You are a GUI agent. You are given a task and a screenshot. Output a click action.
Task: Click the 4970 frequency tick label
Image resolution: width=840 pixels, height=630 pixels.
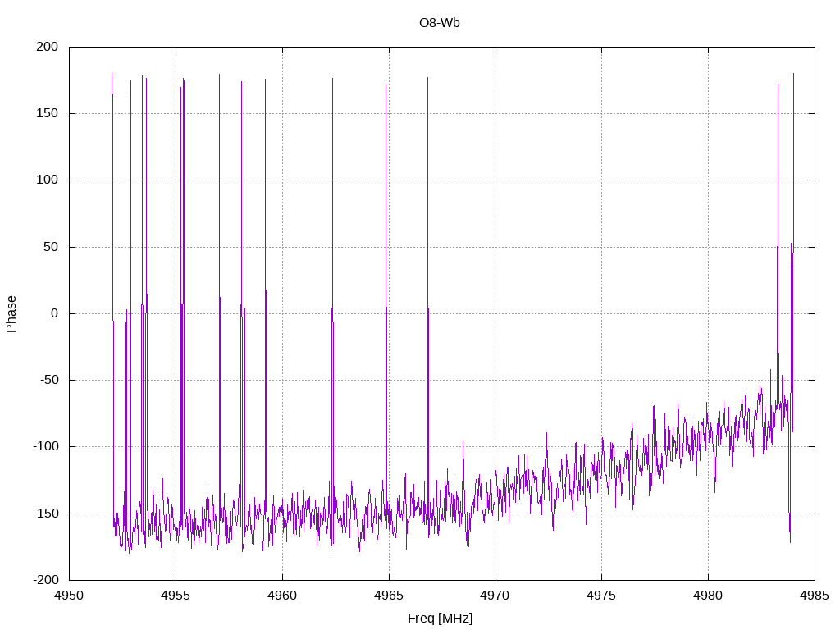[x=495, y=596]
